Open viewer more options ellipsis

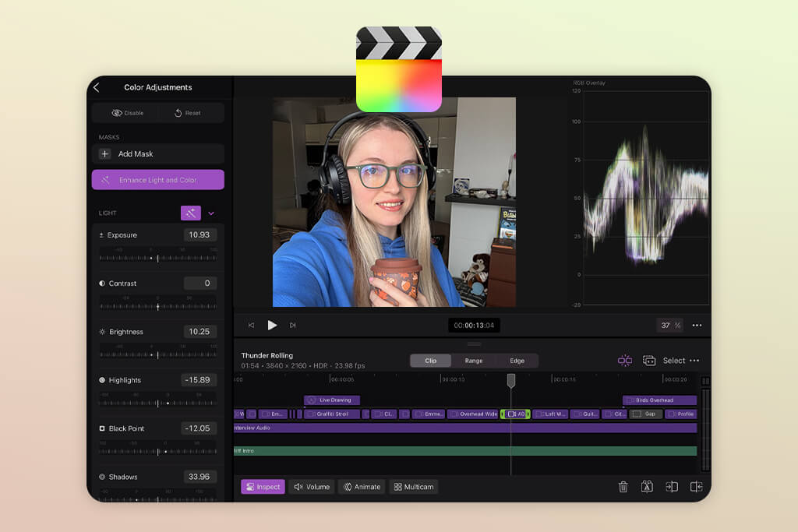click(x=697, y=325)
